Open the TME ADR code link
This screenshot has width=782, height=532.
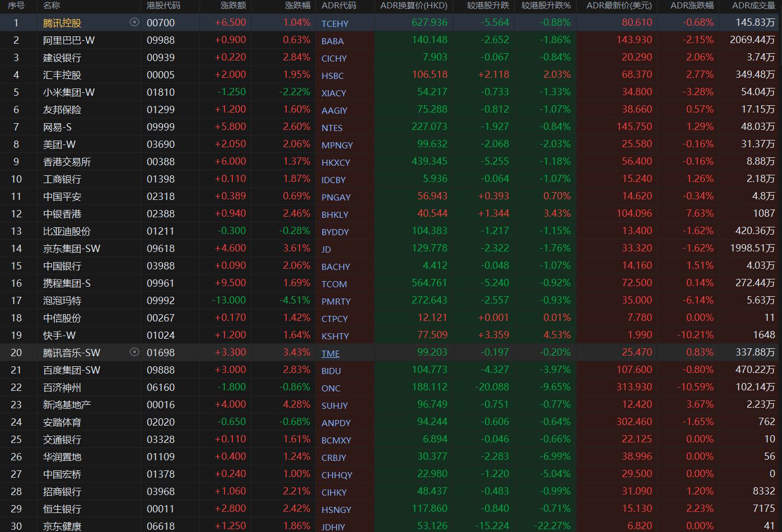coord(331,353)
